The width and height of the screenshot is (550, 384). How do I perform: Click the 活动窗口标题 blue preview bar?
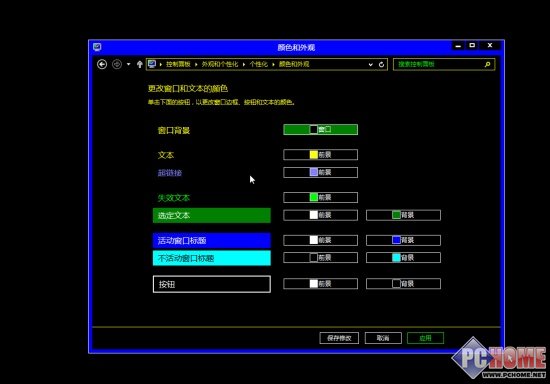pos(212,241)
